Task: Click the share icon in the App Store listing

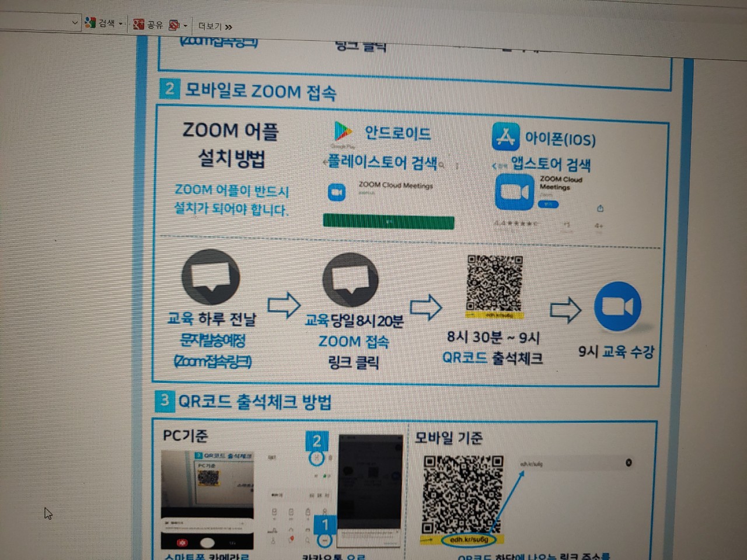Action: pos(600,208)
